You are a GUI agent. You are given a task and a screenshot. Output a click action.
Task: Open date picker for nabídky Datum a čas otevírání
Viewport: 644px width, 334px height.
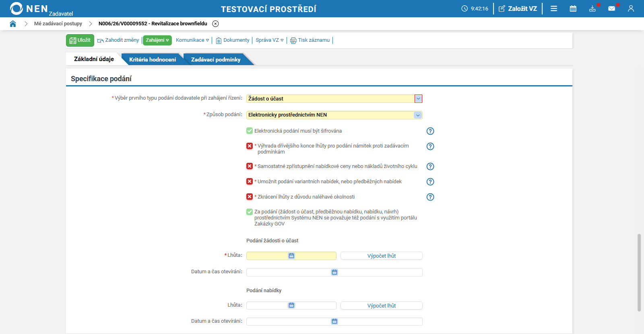pos(334,322)
